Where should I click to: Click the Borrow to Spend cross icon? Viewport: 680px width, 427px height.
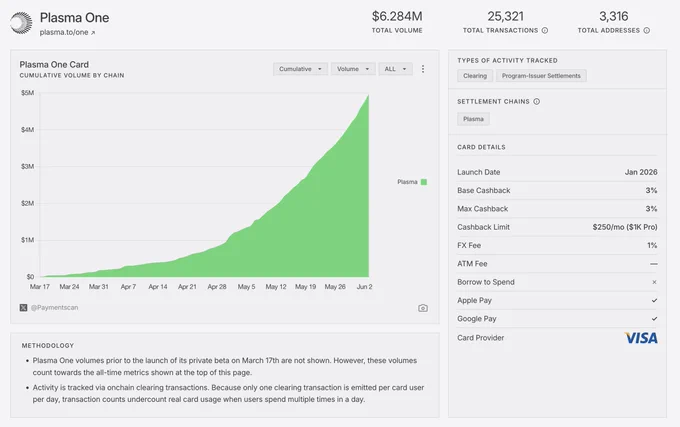[x=654, y=282]
